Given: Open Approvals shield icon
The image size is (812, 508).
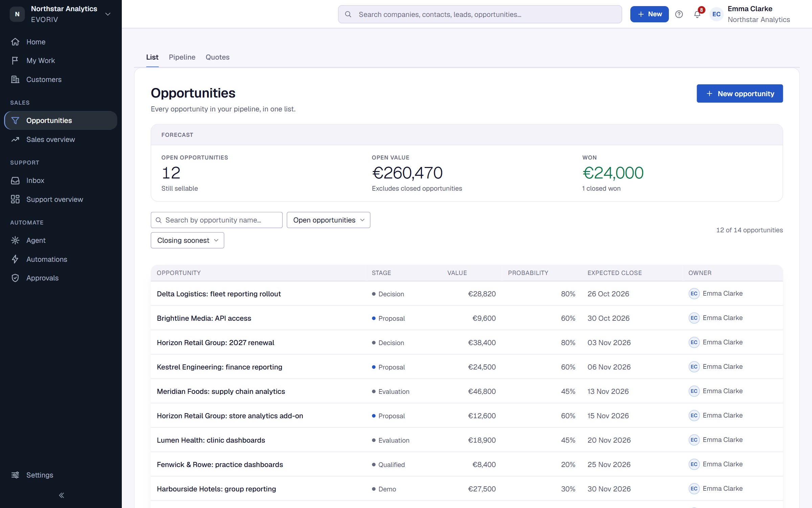Looking at the screenshot, I should point(15,278).
